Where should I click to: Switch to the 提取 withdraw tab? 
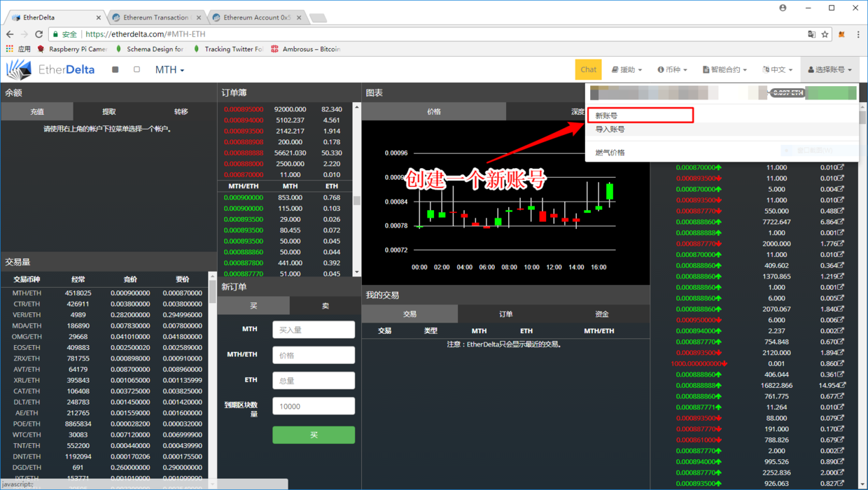109,111
